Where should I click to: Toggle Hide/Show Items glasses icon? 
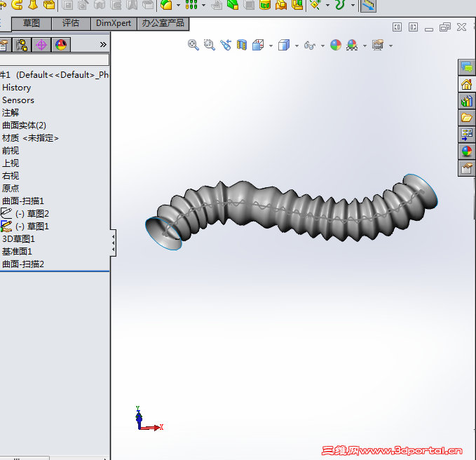click(310, 46)
